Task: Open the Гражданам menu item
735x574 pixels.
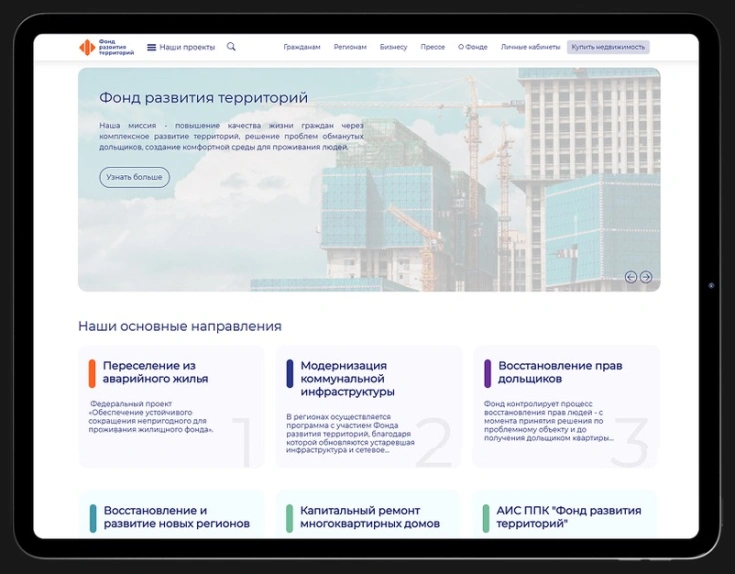Action: (302, 47)
